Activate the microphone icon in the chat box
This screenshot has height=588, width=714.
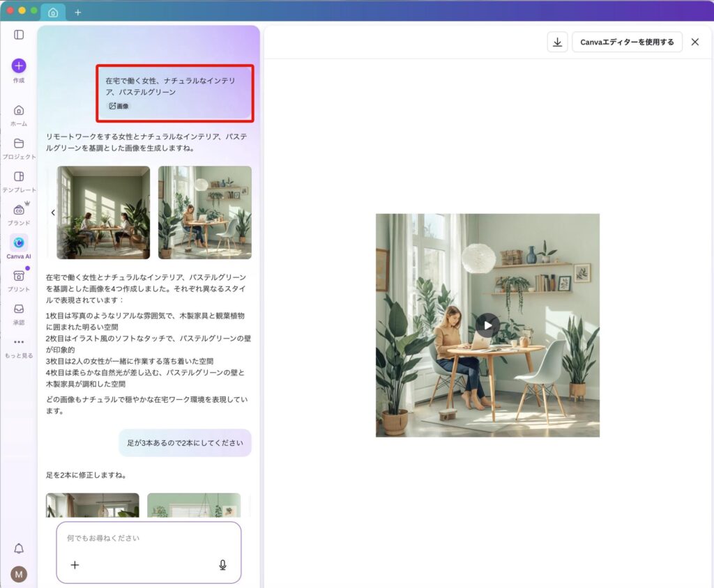(222, 564)
